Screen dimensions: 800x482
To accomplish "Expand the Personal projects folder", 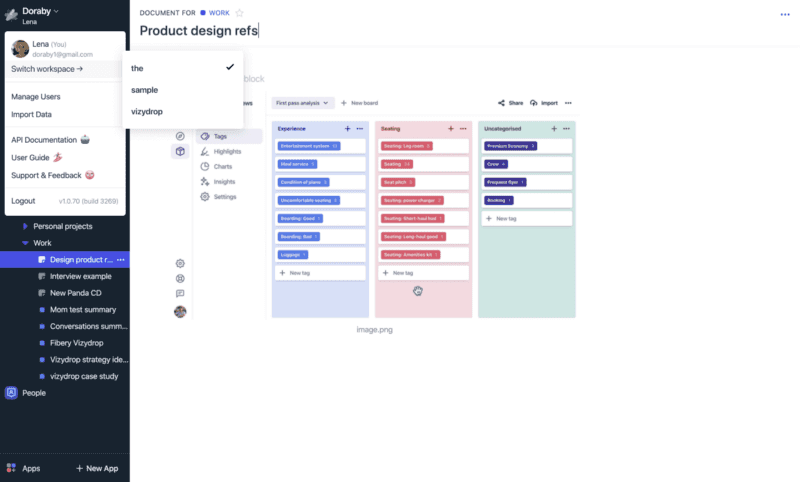I will 25,227.
